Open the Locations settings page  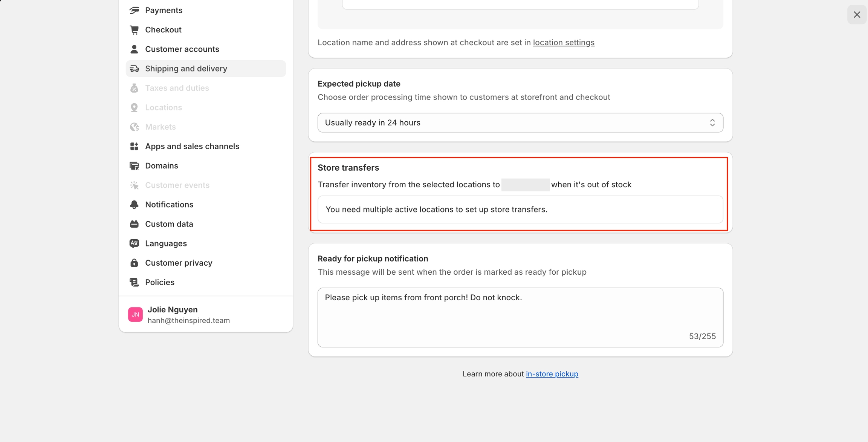point(163,107)
